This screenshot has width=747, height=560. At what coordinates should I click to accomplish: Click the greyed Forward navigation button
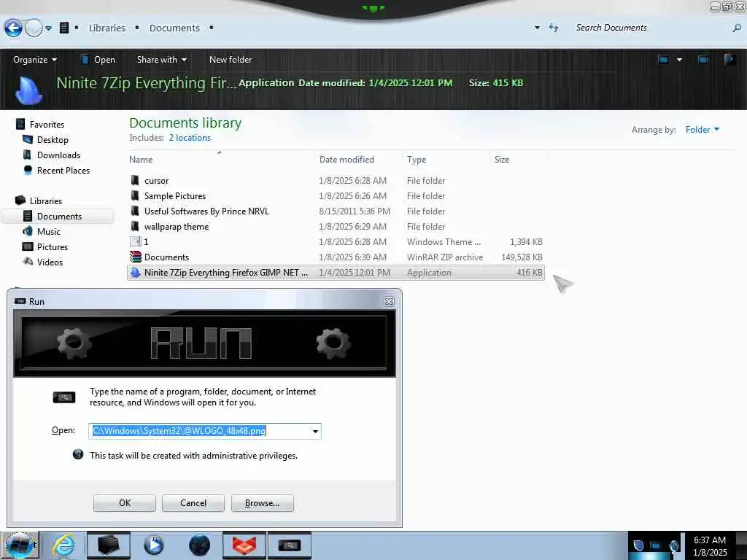pyautogui.click(x=34, y=28)
